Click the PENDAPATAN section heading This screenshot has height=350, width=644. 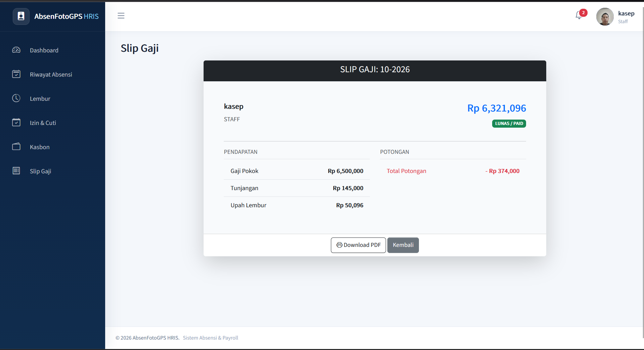(x=241, y=152)
